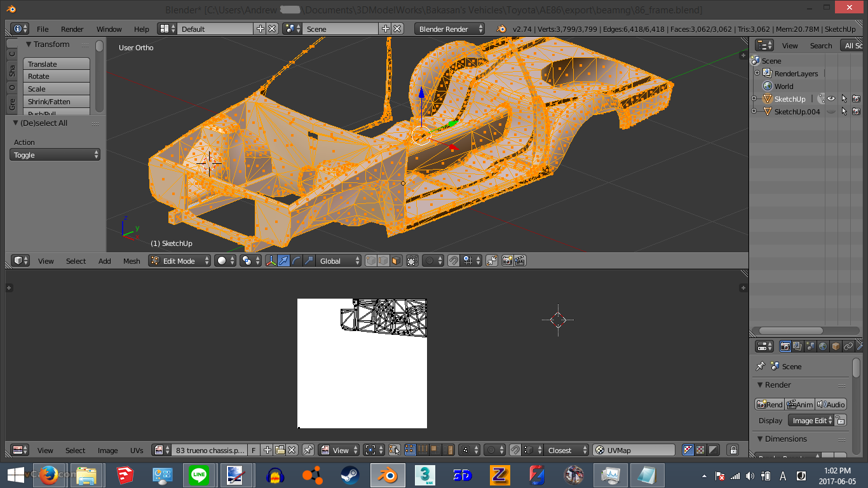Add new image with plus icon in UV editor

(268, 451)
